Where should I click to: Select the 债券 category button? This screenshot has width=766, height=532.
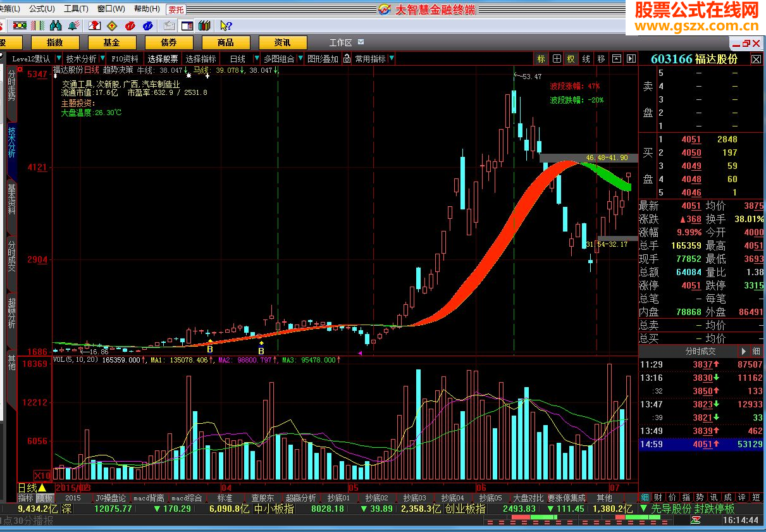coord(169,42)
